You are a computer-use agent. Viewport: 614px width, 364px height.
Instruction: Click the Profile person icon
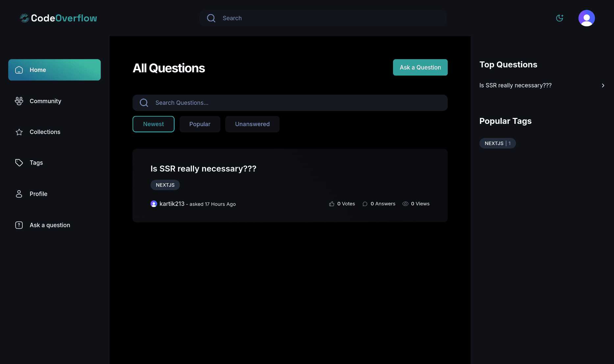tap(19, 194)
